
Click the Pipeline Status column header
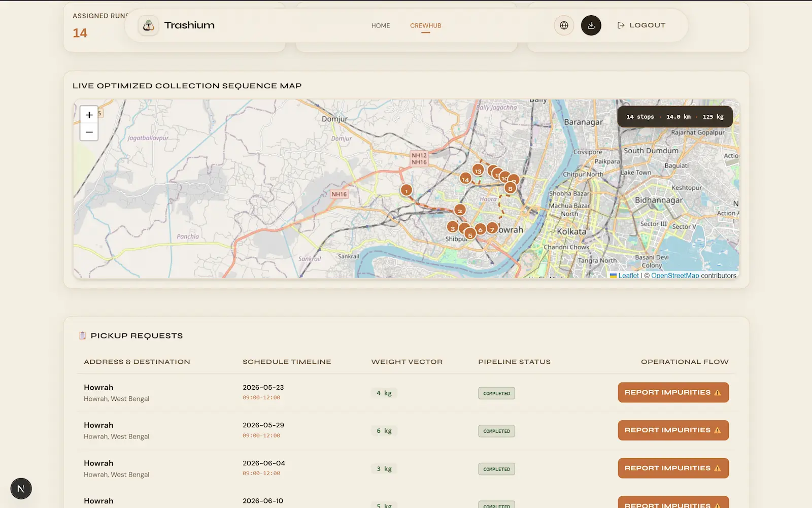tap(514, 362)
